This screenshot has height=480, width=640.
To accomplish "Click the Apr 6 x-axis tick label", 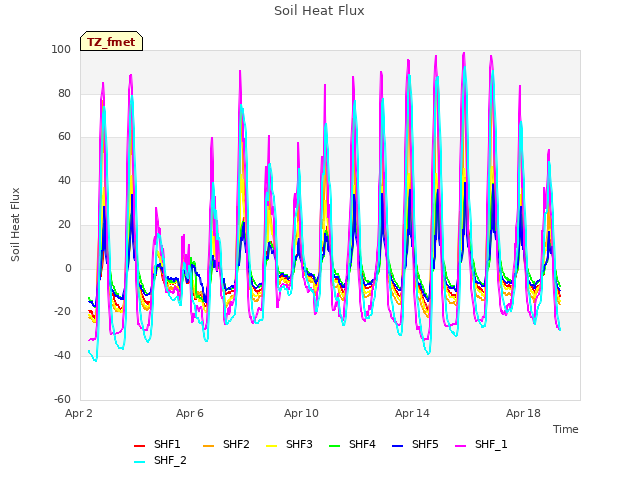I will click(190, 413).
